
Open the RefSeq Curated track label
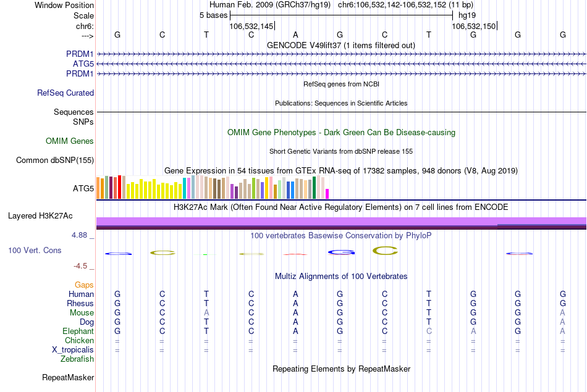(65, 93)
